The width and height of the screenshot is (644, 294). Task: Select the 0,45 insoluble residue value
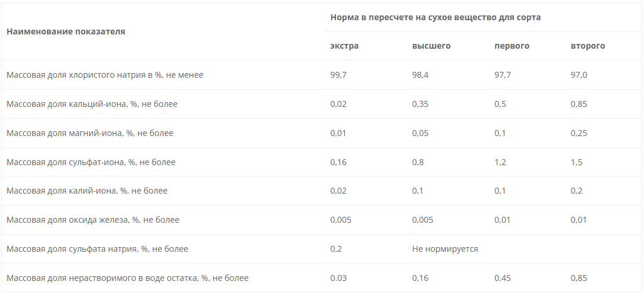coord(503,278)
